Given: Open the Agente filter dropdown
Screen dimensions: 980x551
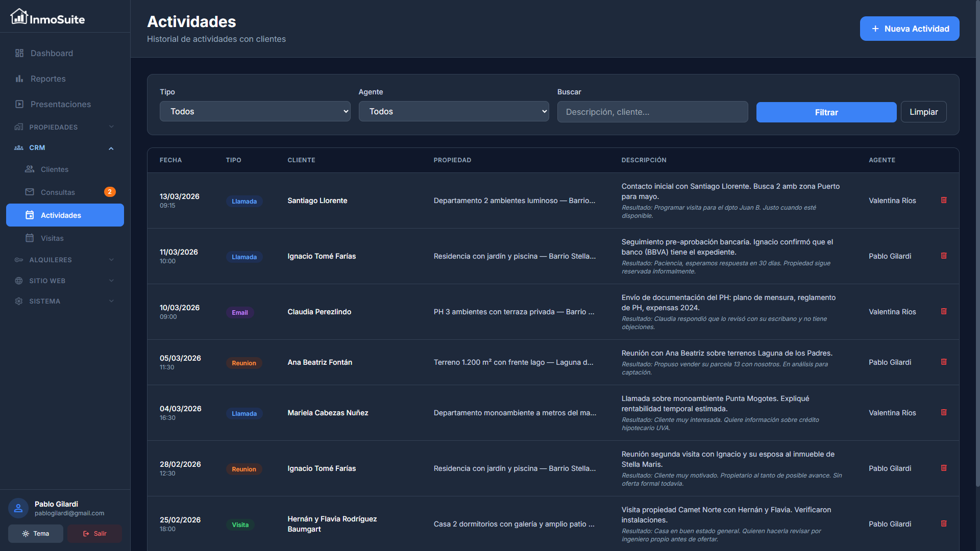Looking at the screenshot, I should 453,111.
